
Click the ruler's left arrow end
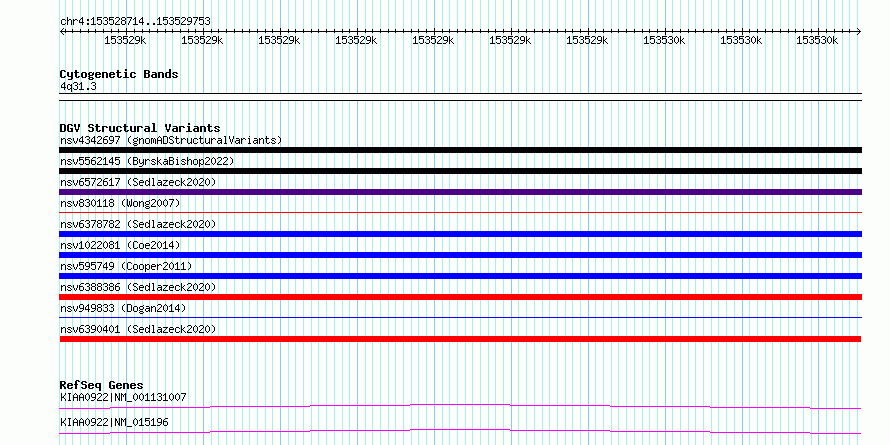(x=62, y=31)
